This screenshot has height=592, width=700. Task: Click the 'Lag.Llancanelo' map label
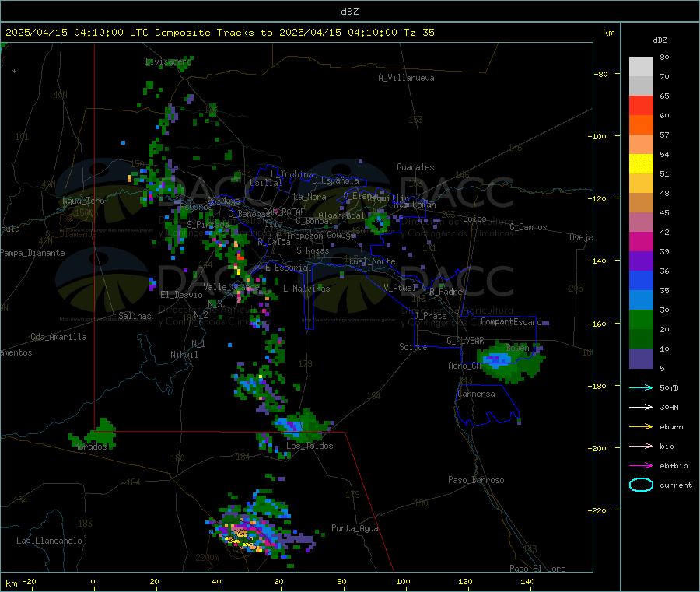pos(49,541)
